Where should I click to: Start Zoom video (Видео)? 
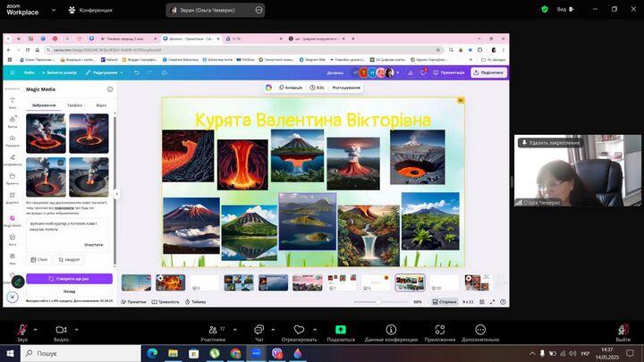point(61,333)
